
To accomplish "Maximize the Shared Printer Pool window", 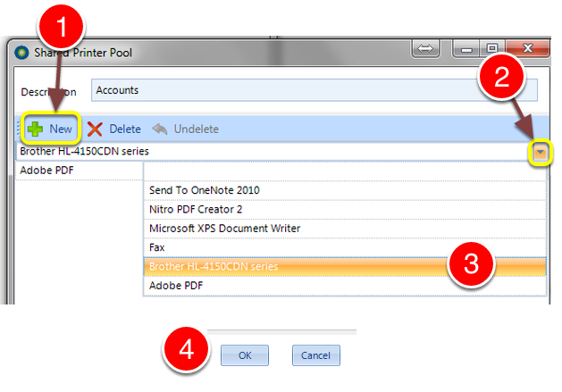I will (x=492, y=48).
